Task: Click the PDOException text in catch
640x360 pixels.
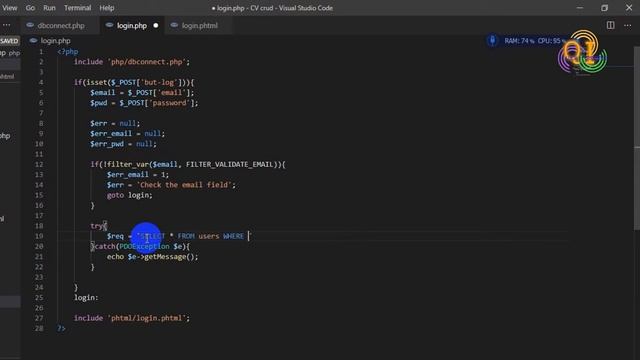Action: [144, 247]
